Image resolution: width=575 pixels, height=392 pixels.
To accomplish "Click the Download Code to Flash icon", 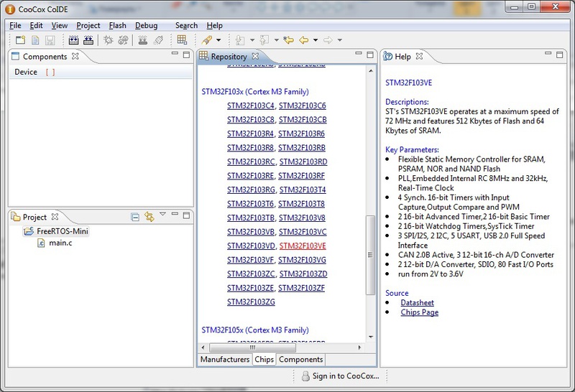I will pyautogui.click(x=142, y=40).
